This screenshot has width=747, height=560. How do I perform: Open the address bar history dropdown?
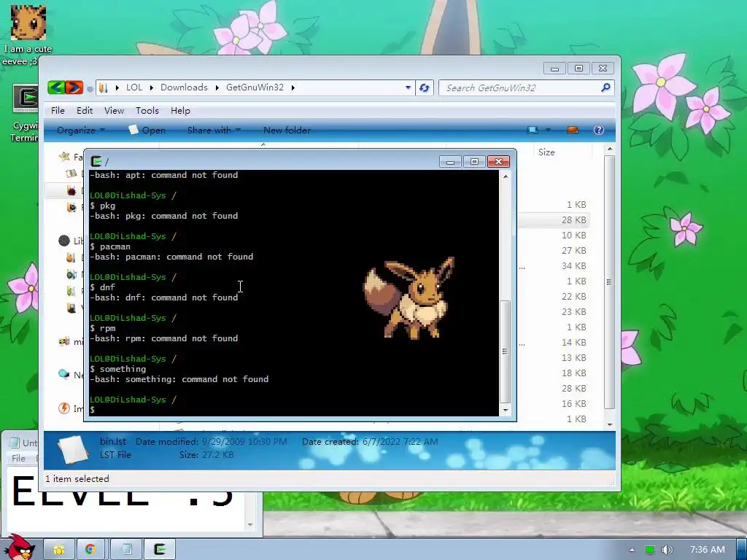click(x=408, y=87)
